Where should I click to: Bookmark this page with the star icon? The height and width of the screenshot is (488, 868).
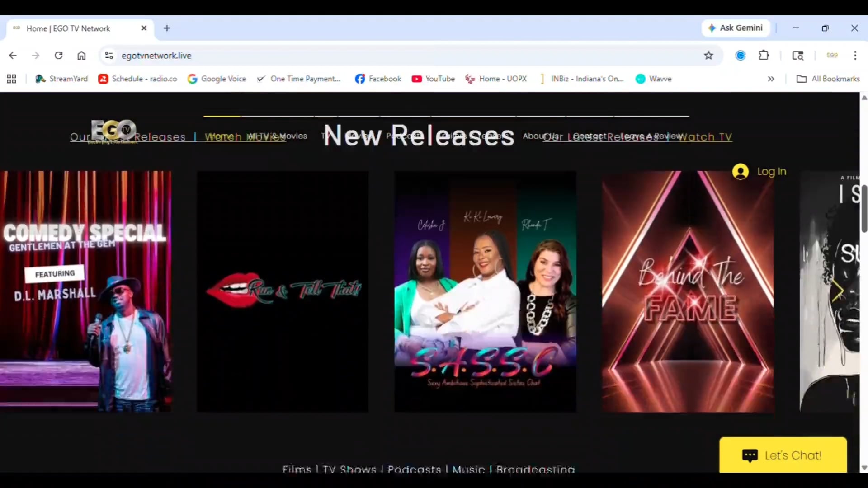pos(708,55)
